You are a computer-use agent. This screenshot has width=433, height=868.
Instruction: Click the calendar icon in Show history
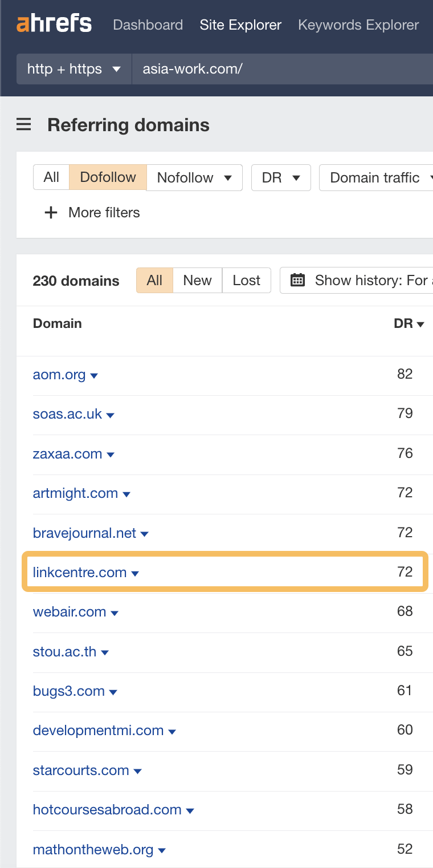click(x=297, y=281)
